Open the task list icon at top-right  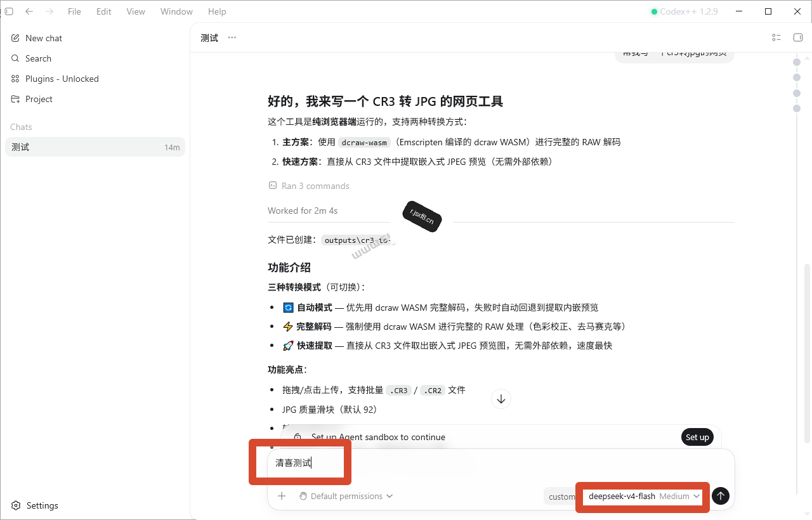point(776,37)
